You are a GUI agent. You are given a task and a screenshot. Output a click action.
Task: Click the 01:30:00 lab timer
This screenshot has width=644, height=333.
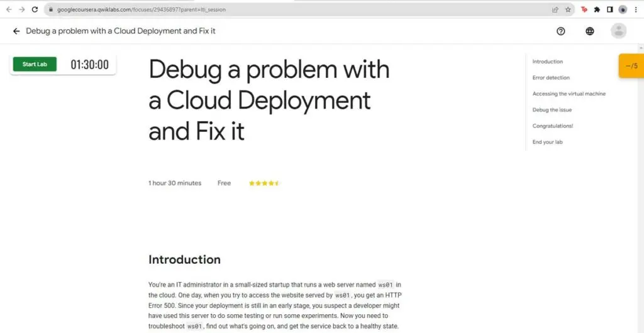[89, 64]
